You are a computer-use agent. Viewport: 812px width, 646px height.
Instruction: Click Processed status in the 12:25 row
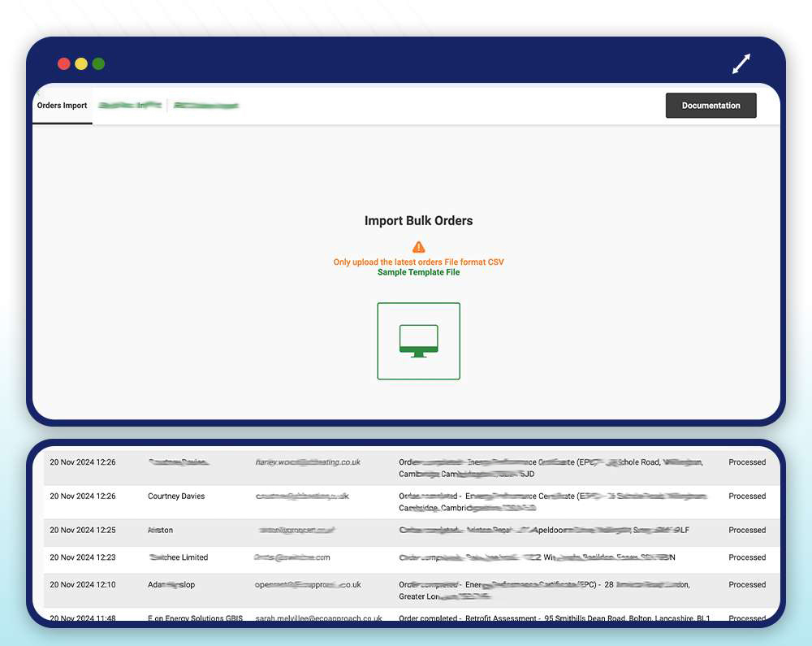pyautogui.click(x=747, y=530)
